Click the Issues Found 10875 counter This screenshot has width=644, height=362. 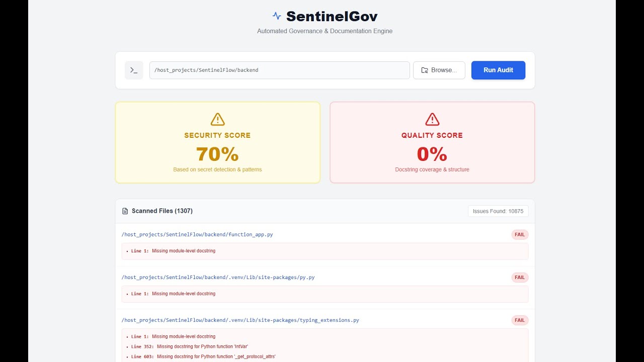(x=498, y=211)
